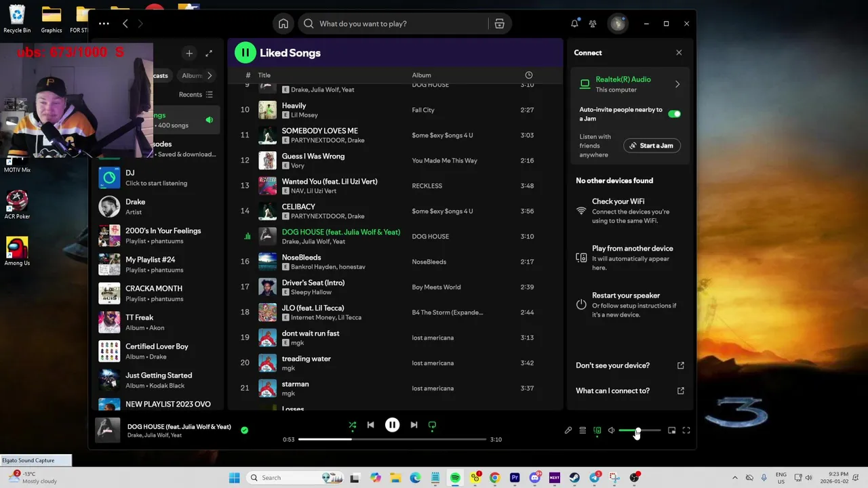The image size is (868, 488).
Task: Open What can I connect to? link
Action: click(x=630, y=390)
